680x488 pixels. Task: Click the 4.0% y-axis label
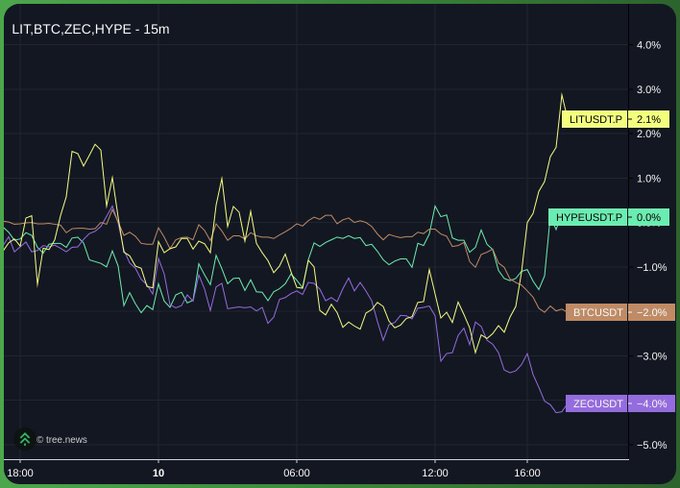click(x=649, y=45)
